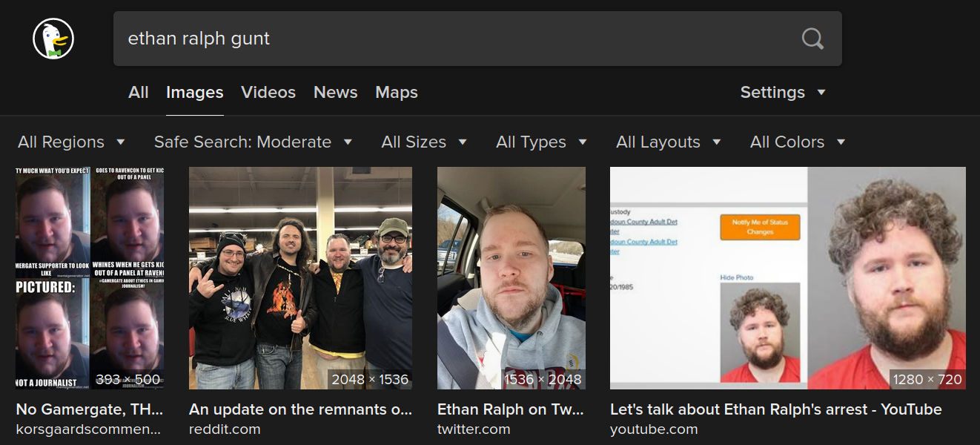Image resolution: width=980 pixels, height=445 pixels.
Task: Open the All Colors filter dropdown
Action: click(798, 142)
